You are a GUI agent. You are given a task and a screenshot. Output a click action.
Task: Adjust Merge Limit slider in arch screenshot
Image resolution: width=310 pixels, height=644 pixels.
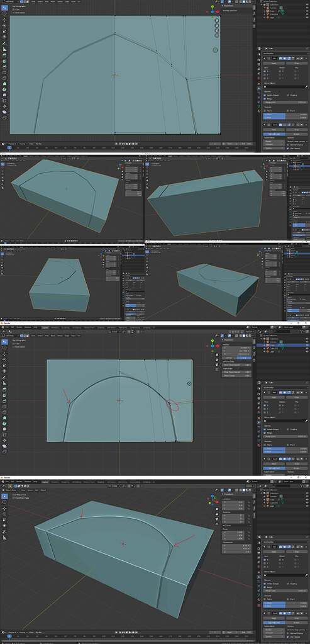click(285, 436)
